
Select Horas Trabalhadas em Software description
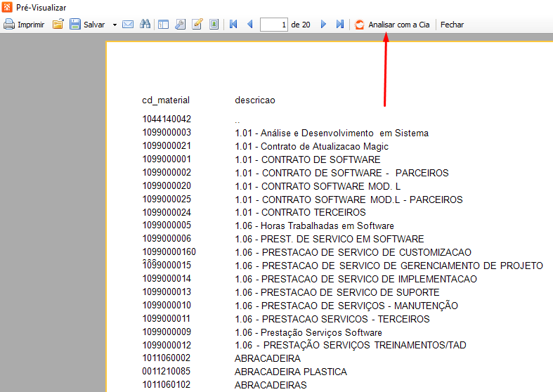[314, 226]
